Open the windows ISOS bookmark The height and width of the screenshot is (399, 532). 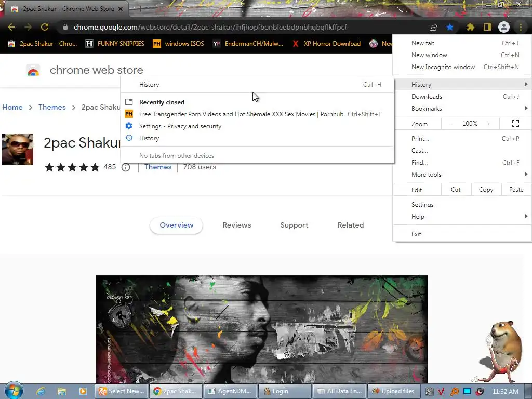(179, 44)
